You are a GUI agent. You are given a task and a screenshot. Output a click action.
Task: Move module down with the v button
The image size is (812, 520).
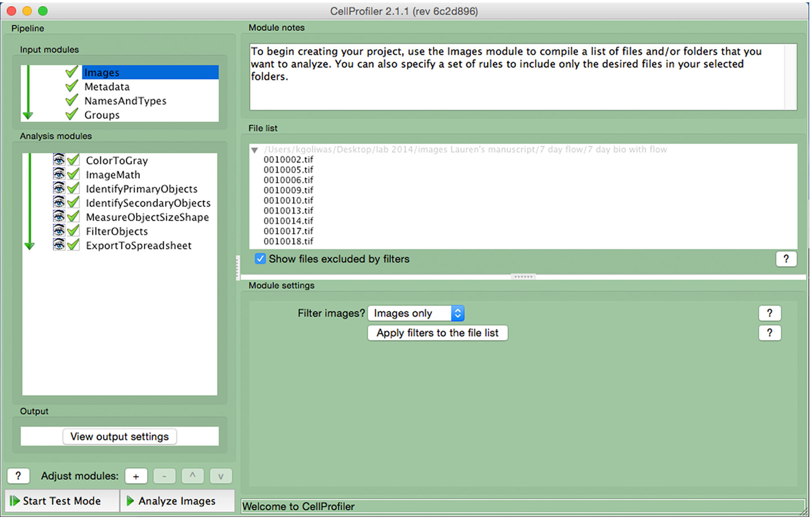[221, 476]
